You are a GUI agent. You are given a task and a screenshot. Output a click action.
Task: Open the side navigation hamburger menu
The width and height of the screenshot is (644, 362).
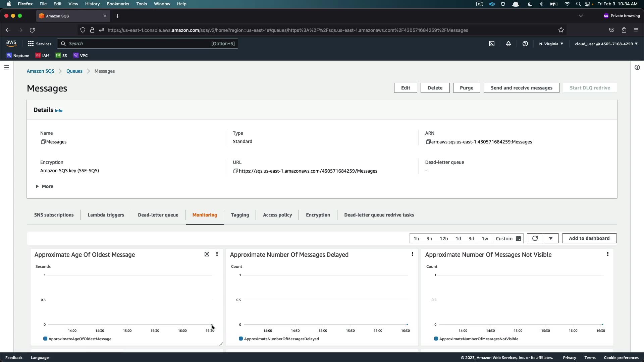pyautogui.click(x=7, y=67)
